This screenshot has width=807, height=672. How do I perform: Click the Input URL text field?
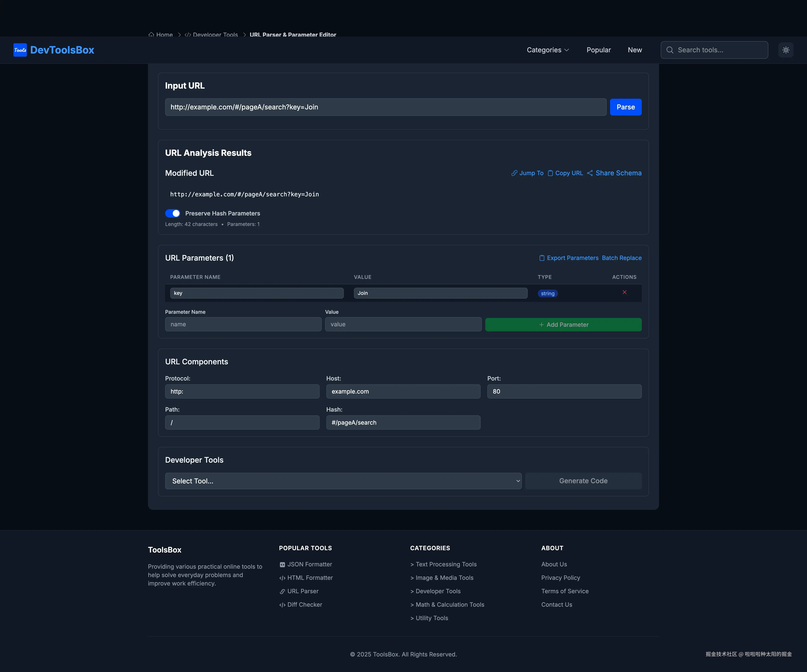point(385,107)
